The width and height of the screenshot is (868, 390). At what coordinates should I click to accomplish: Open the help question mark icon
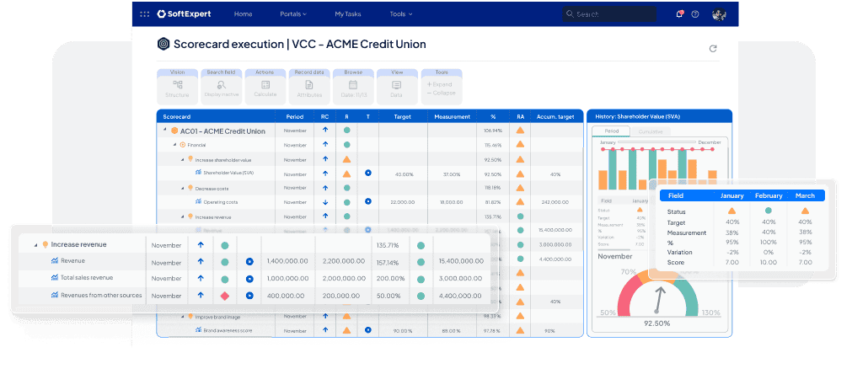click(695, 13)
